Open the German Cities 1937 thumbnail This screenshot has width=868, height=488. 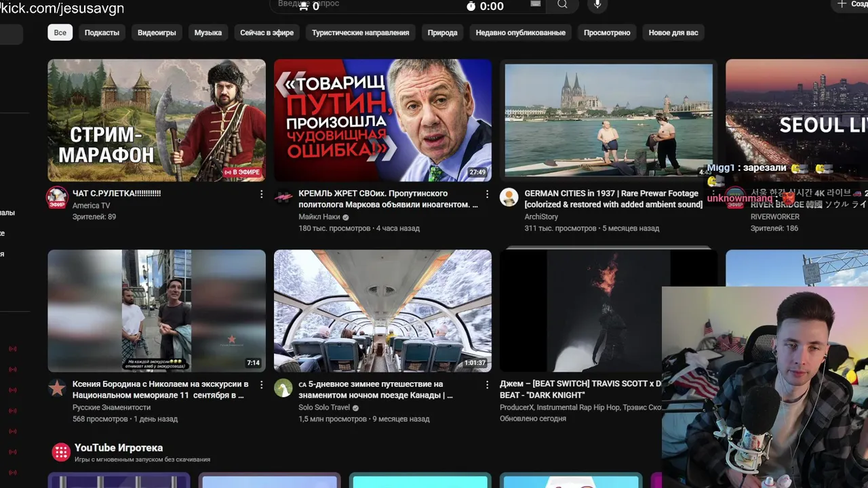click(608, 120)
